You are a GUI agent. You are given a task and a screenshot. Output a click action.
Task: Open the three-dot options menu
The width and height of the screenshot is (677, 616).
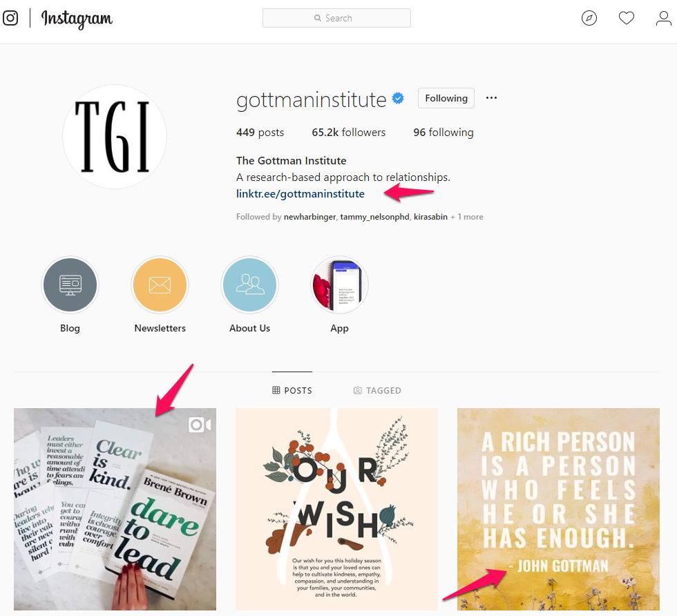coord(491,98)
